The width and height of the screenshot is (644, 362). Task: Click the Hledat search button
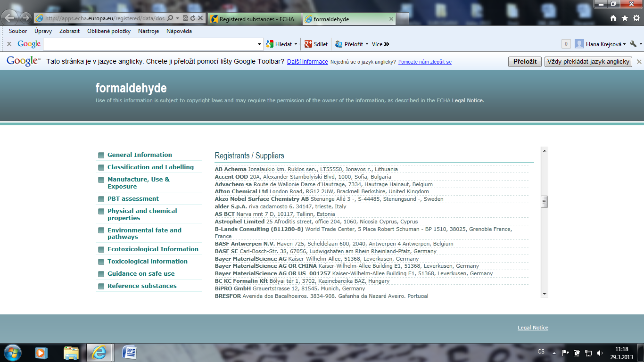279,44
